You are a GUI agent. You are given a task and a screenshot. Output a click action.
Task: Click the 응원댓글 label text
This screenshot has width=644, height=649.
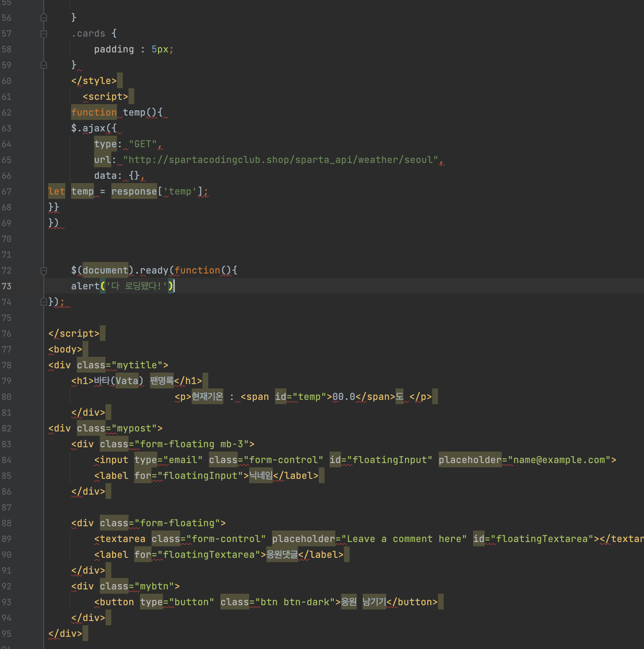tap(282, 555)
